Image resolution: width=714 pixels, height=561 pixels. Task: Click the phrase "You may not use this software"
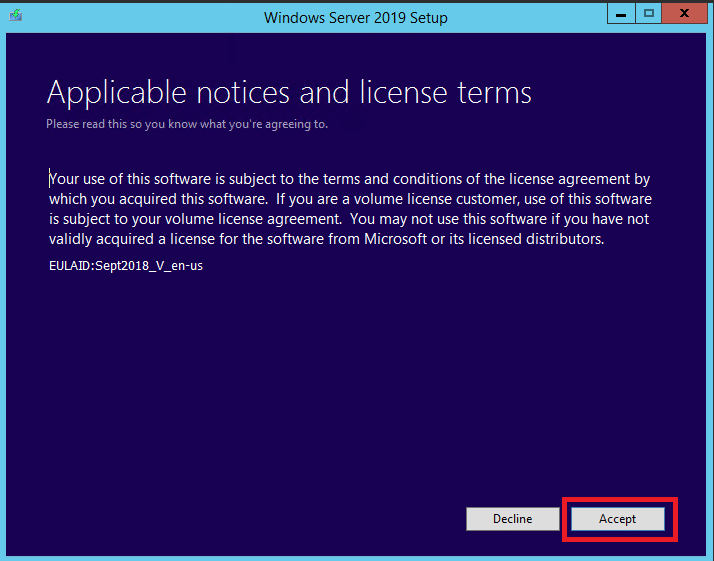click(x=448, y=219)
